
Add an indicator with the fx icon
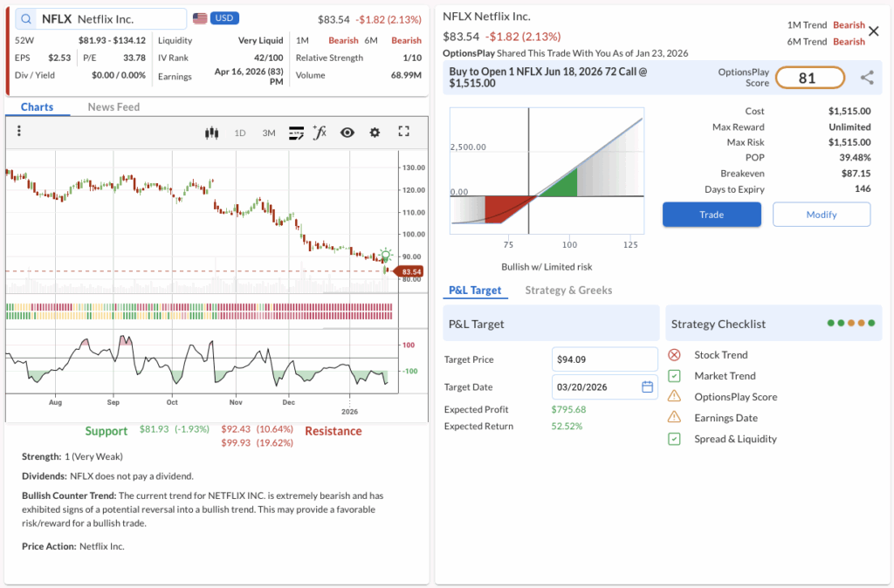point(320,133)
